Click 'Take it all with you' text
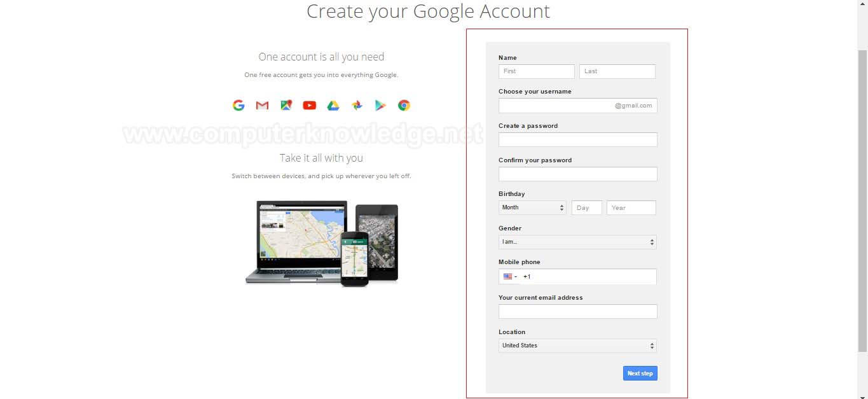Screen dimensions: 868x399 (x=321, y=158)
